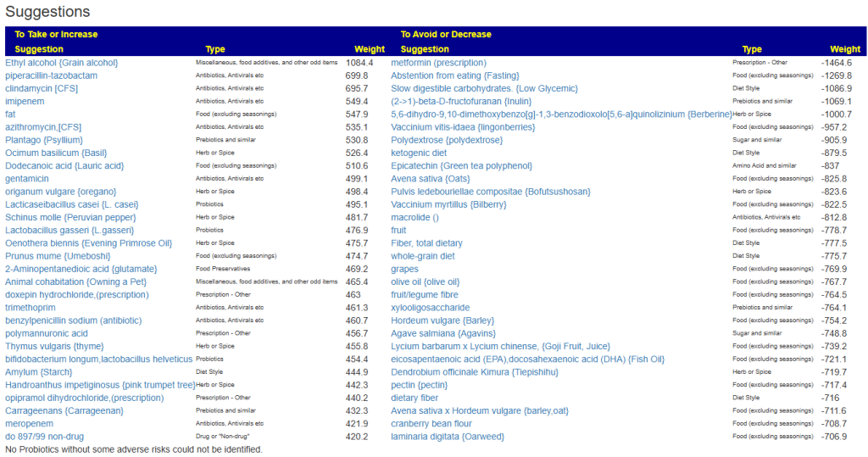
Task: Select Plantago {Psyllium} link
Action: point(44,140)
